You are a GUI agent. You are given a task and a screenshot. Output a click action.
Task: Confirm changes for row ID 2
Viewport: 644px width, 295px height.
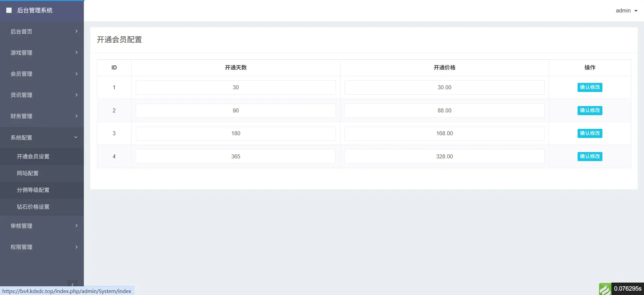pyautogui.click(x=590, y=110)
